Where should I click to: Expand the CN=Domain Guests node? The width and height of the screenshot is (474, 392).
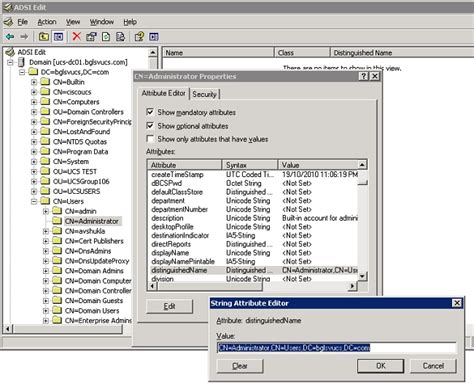46,301
